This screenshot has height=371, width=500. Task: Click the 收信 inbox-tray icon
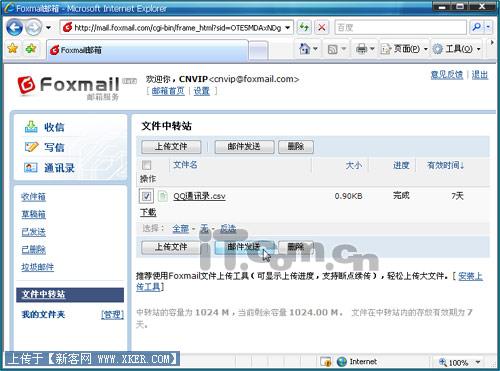(31, 127)
